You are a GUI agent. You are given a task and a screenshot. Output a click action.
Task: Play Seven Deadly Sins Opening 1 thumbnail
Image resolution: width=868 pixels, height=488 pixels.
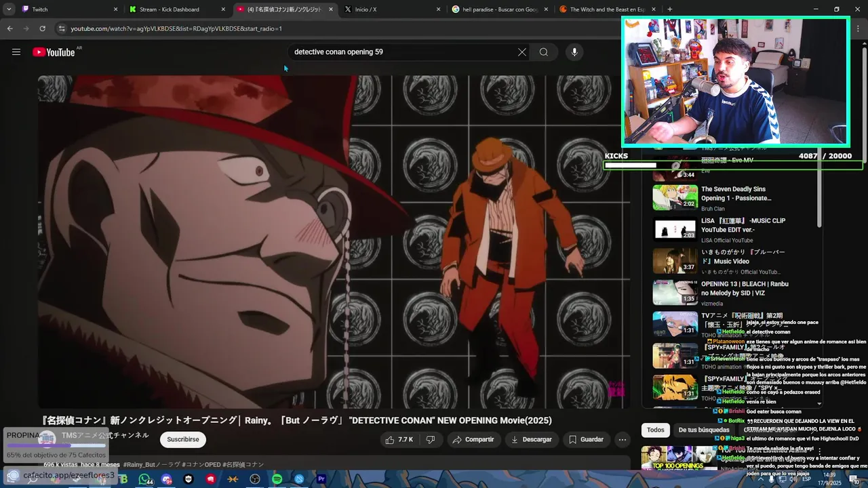coord(675,197)
